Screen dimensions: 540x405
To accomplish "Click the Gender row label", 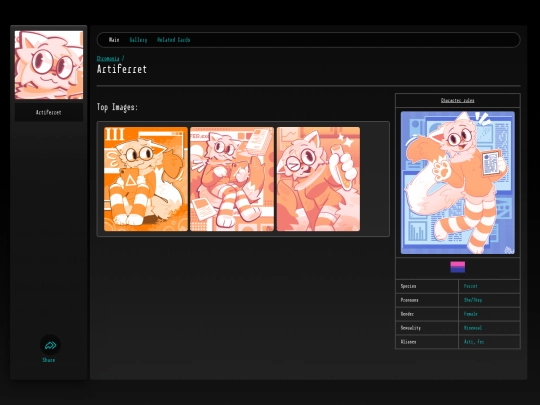I will pos(407,314).
